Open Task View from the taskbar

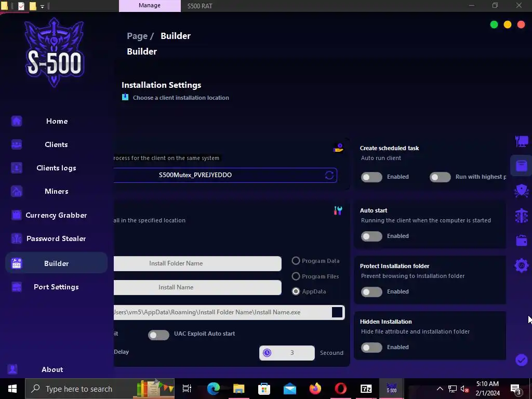tap(187, 389)
